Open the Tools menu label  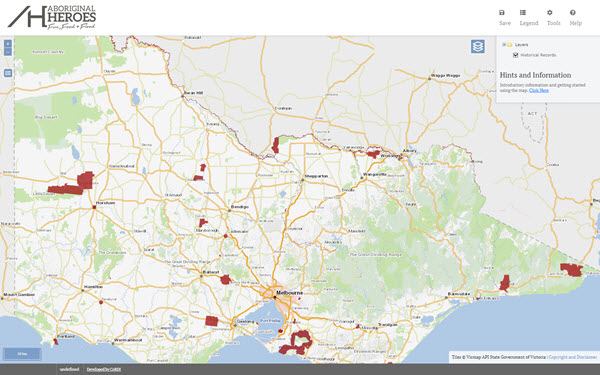(x=553, y=23)
